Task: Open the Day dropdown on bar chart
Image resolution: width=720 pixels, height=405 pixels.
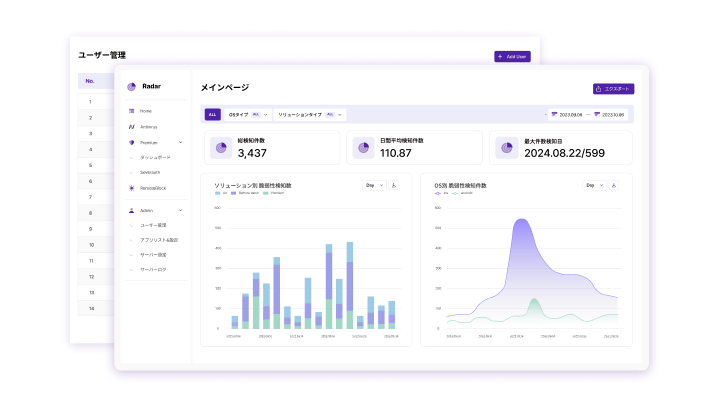Action: (374, 186)
